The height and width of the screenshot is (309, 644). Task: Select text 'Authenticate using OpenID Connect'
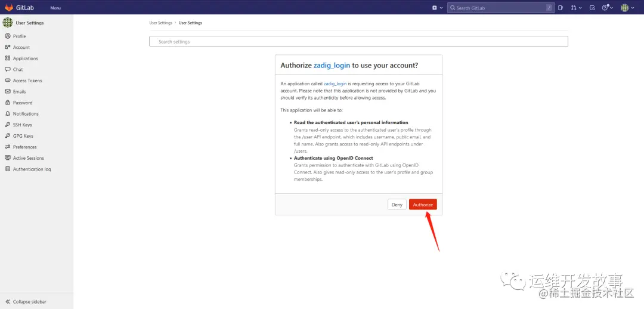333,158
